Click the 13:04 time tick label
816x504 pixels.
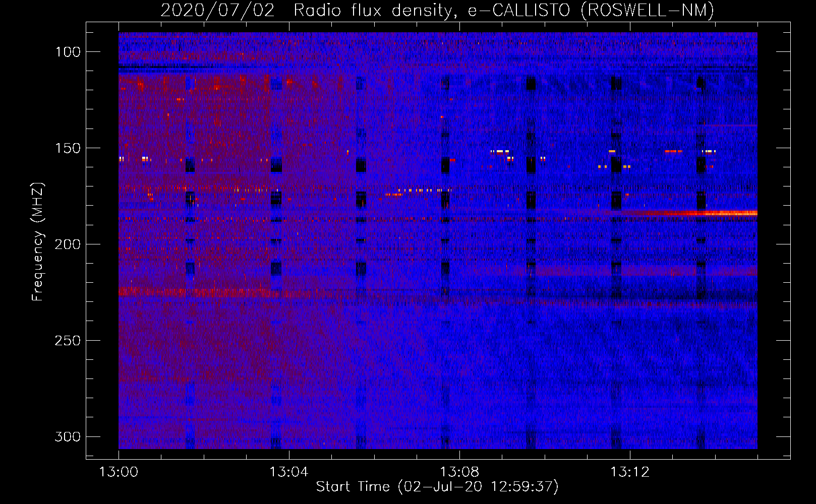coord(289,472)
